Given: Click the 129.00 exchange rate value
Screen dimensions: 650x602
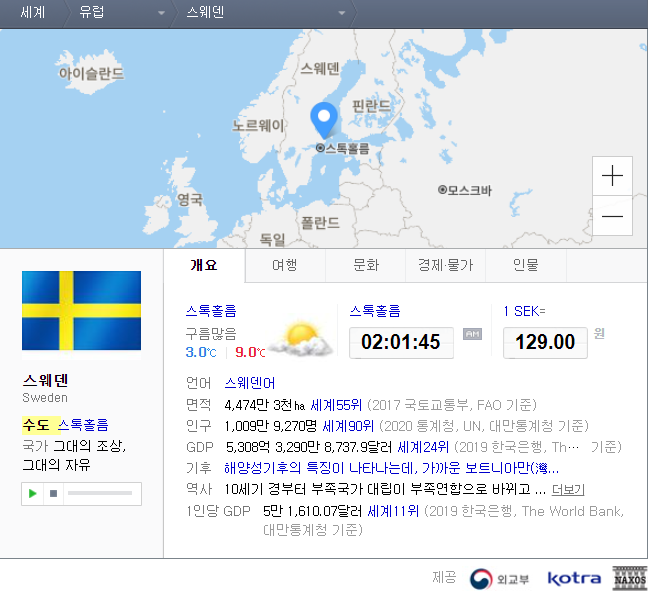Looking at the screenshot, I should click(545, 342).
